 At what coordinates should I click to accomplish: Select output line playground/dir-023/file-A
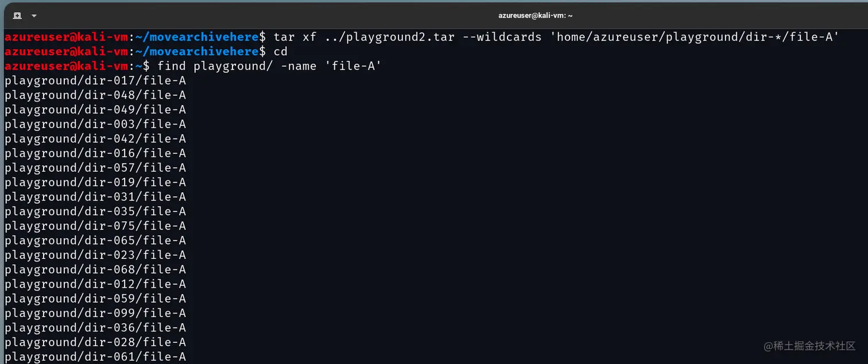(x=95, y=255)
